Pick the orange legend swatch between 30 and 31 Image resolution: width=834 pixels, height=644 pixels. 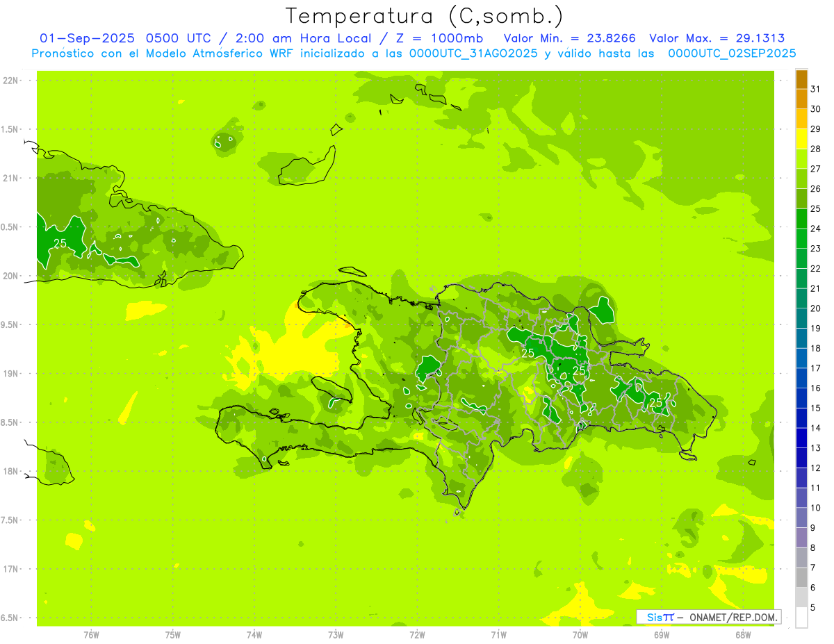pyautogui.click(x=801, y=99)
